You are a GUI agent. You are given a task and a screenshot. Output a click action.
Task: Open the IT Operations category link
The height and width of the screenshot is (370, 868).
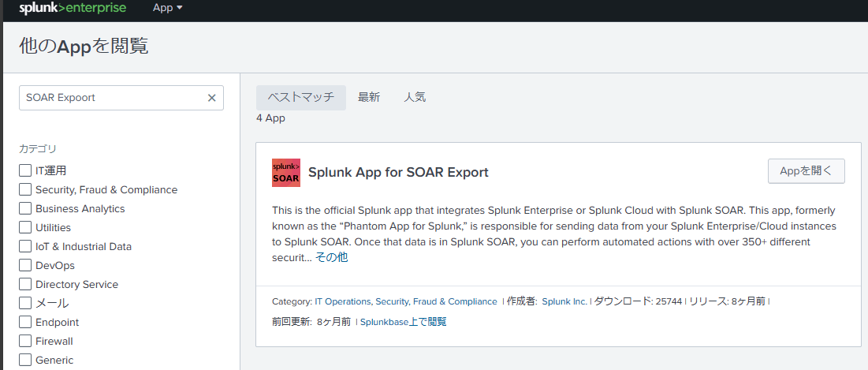[x=342, y=302]
